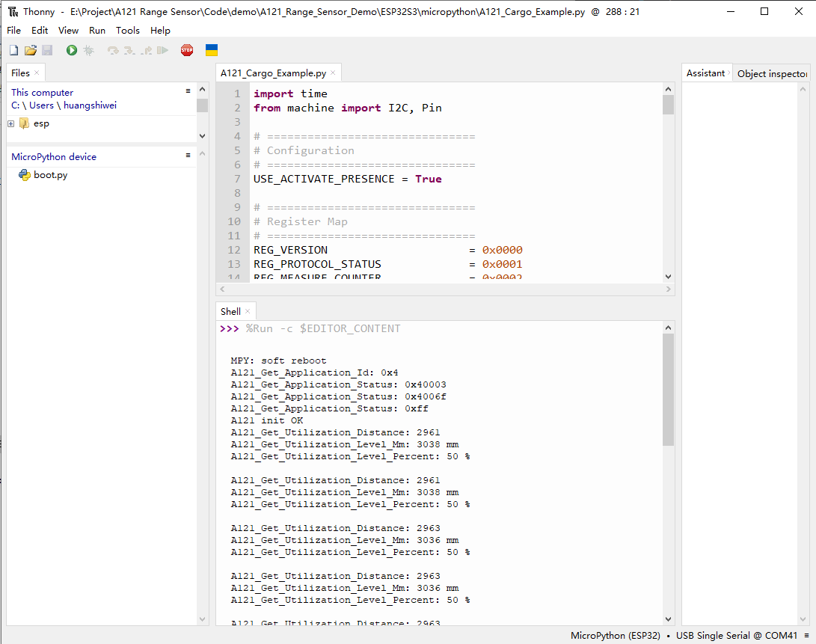The height and width of the screenshot is (644, 816).
Task: Click the Open file folder icon
Action: 31,50
